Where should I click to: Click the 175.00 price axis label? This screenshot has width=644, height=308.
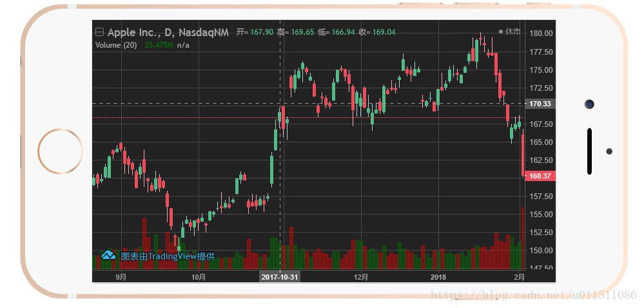541,70
